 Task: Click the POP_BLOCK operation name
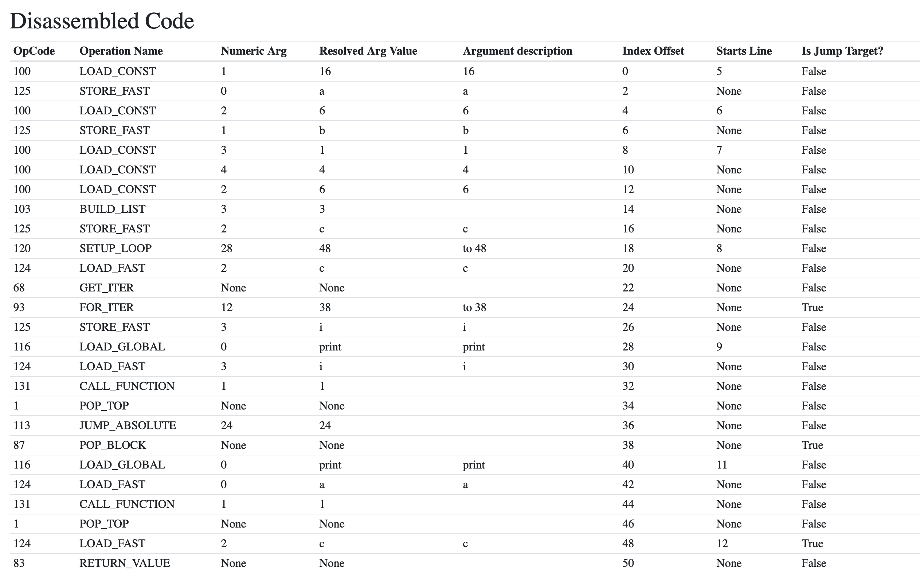pyautogui.click(x=112, y=445)
